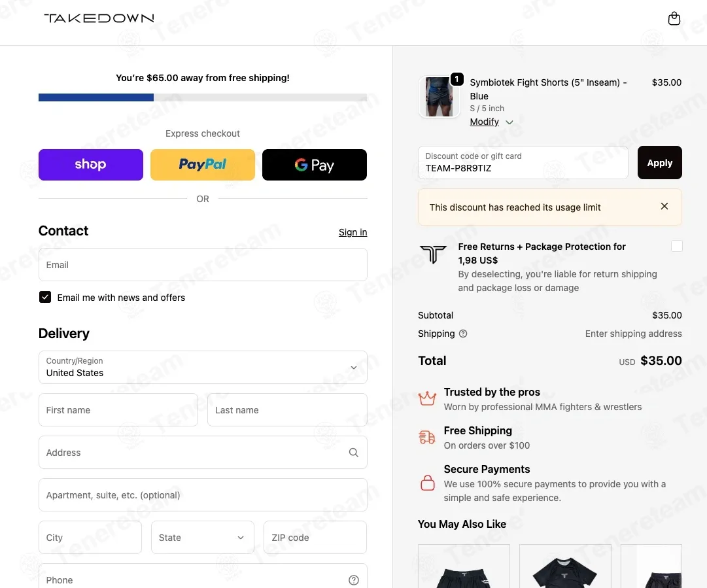Open the shopping bag cart icon
The width and height of the screenshot is (707, 588).
(674, 18)
